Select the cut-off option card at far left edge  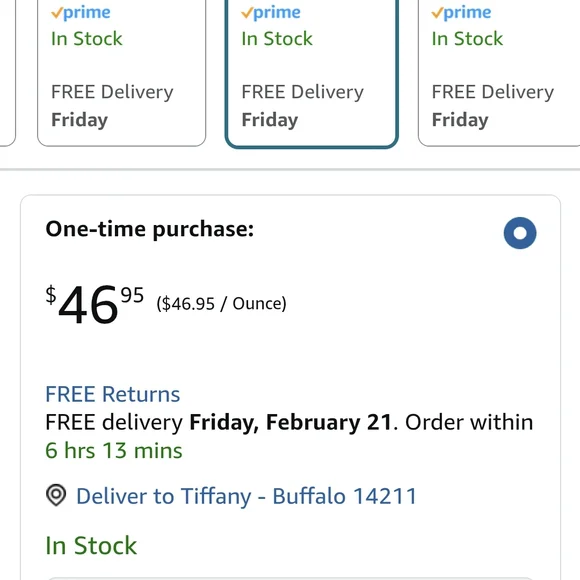[7, 73]
